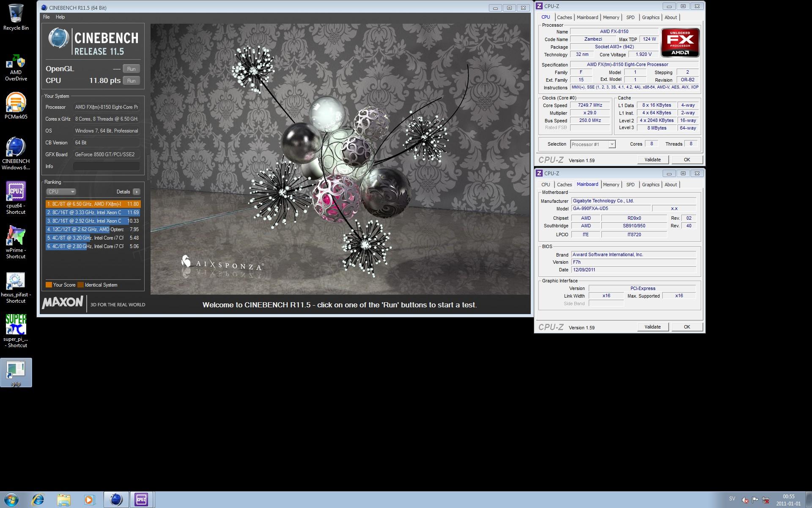812x508 pixels.
Task: Click the Identical System brown legend swatch
Action: click(x=80, y=285)
